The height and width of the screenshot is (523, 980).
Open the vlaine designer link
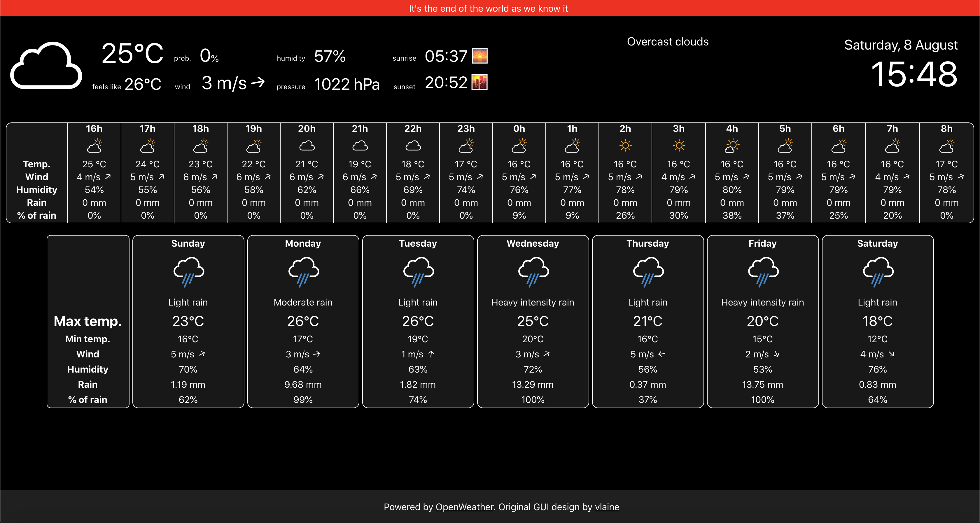coord(607,507)
